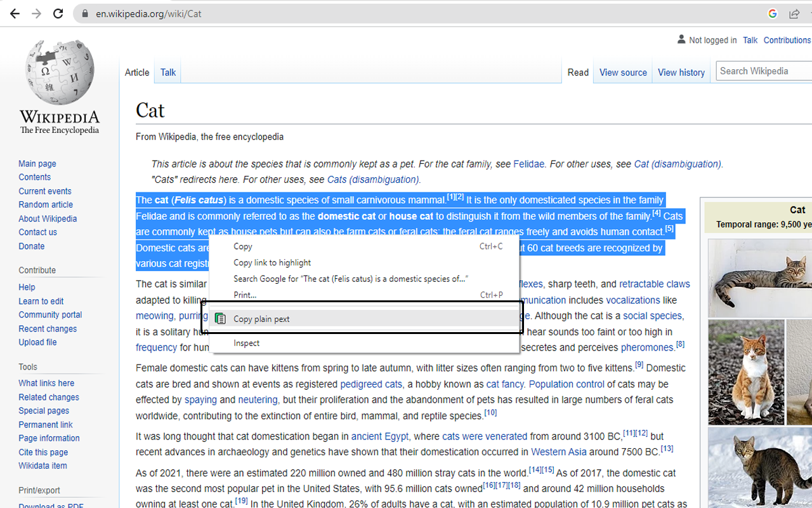Reload the Cat article page

click(x=58, y=13)
